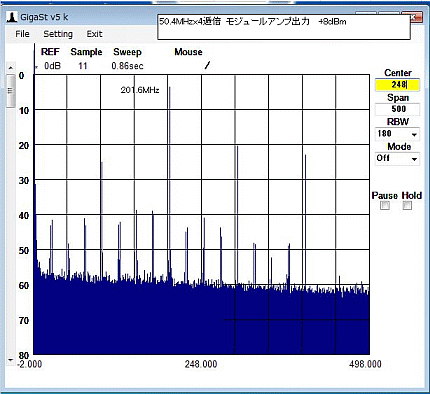430x394 pixels.
Task: Enable the Pause checkbox
Action: 385,206
